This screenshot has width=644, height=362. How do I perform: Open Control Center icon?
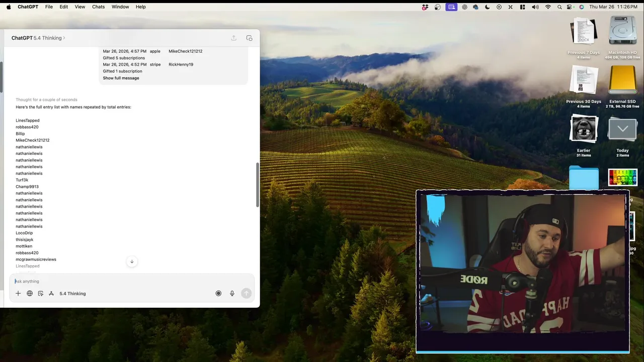pyautogui.click(x=570, y=7)
